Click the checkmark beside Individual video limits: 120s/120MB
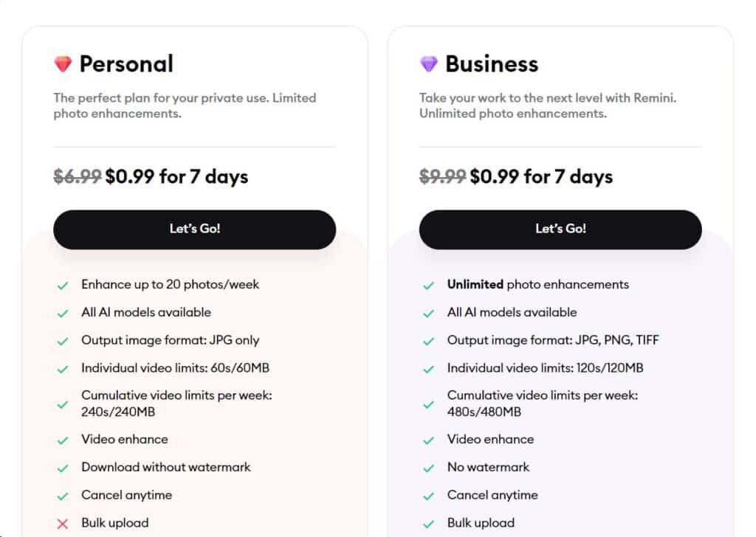 (x=428, y=369)
